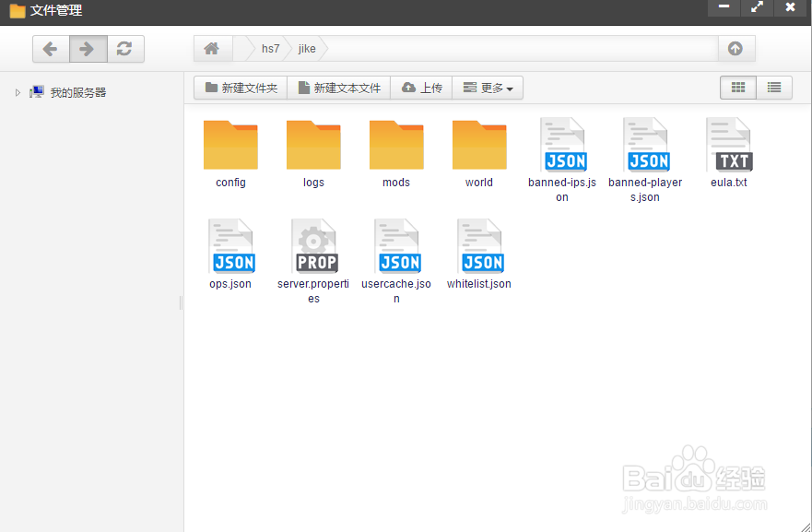The height and width of the screenshot is (532, 812).
Task: Click the 'config' folder name label
Action: [230, 183]
